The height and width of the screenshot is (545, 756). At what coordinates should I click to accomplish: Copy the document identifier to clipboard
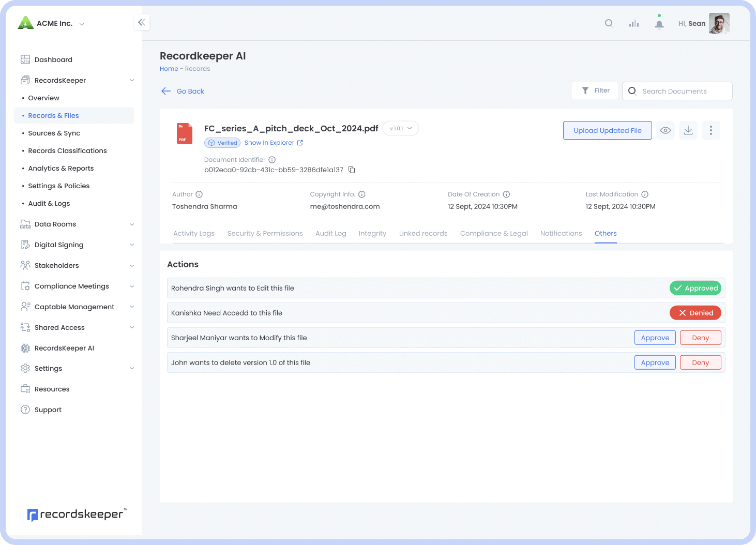[352, 170]
